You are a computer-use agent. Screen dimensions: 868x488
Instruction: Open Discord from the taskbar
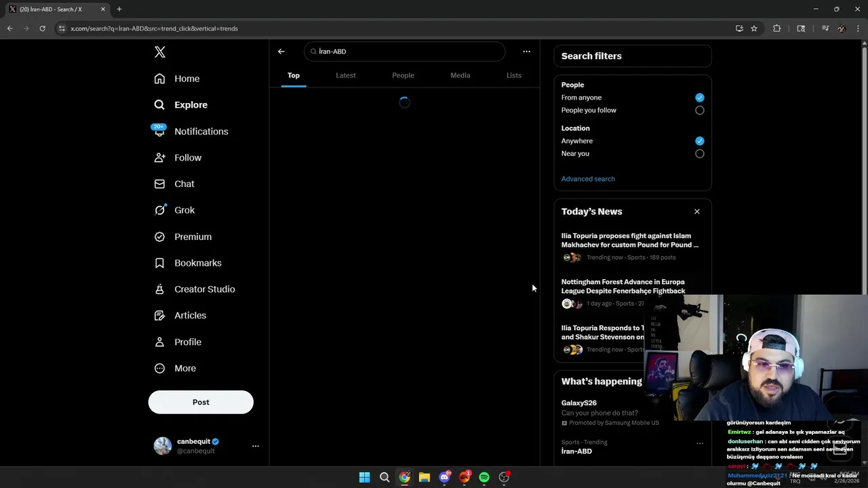pos(444,477)
